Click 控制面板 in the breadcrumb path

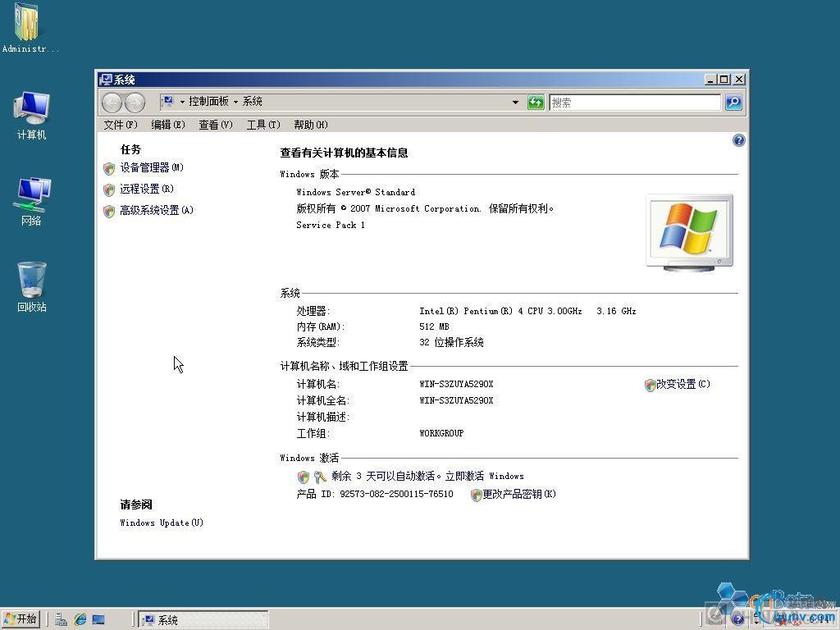tap(208, 101)
